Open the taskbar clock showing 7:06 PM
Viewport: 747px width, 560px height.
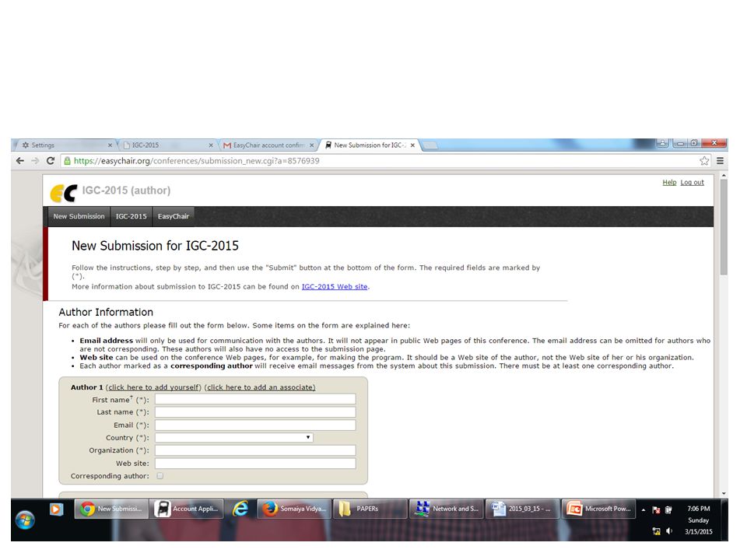[699, 520]
